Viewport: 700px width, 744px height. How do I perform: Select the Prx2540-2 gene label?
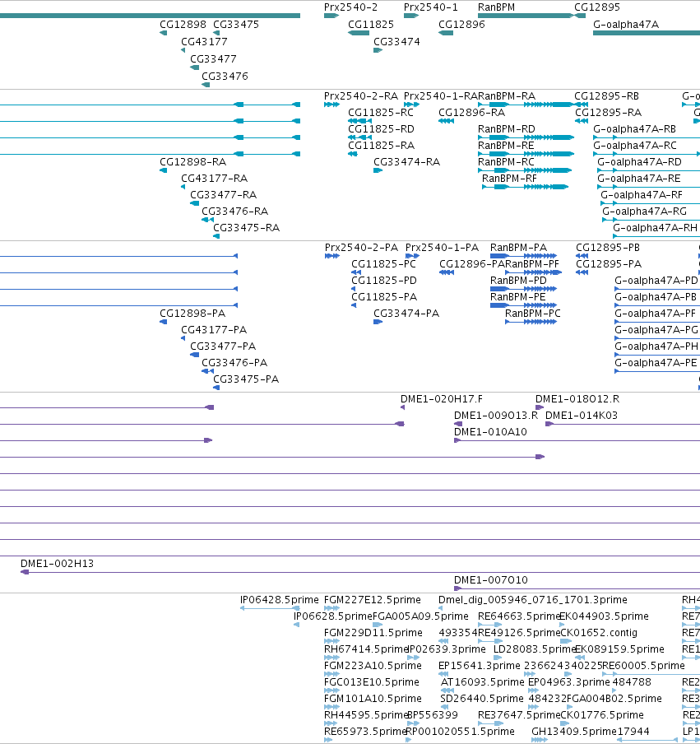351,7
